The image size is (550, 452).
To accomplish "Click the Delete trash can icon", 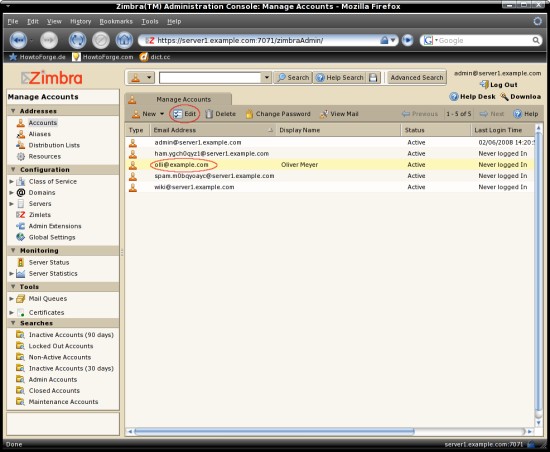I will click(209, 114).
